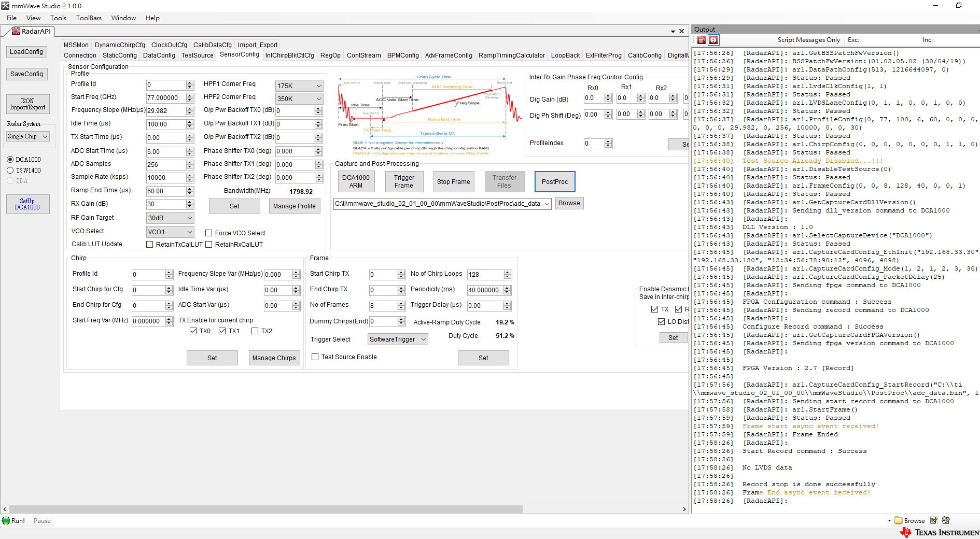This screenshot has width=980, height=539.
Task: Click the Manage Chirps button
Action: click(x=274, y=358)
